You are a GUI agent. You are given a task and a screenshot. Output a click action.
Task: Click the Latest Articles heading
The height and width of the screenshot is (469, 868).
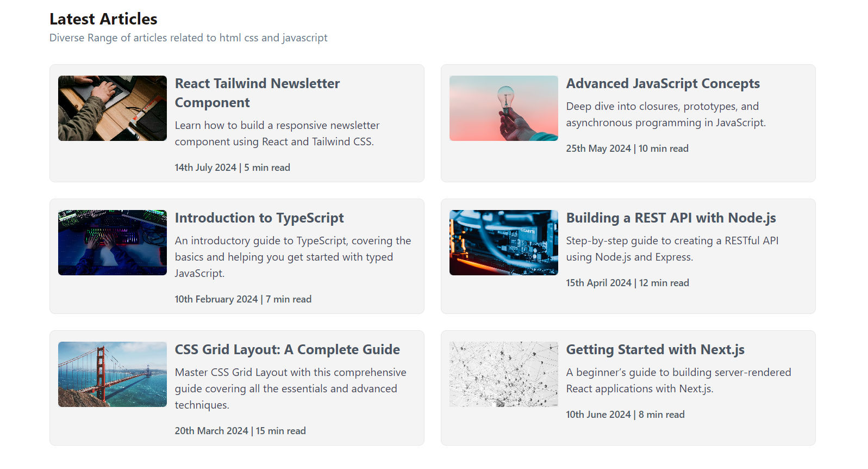coord(103,19)
